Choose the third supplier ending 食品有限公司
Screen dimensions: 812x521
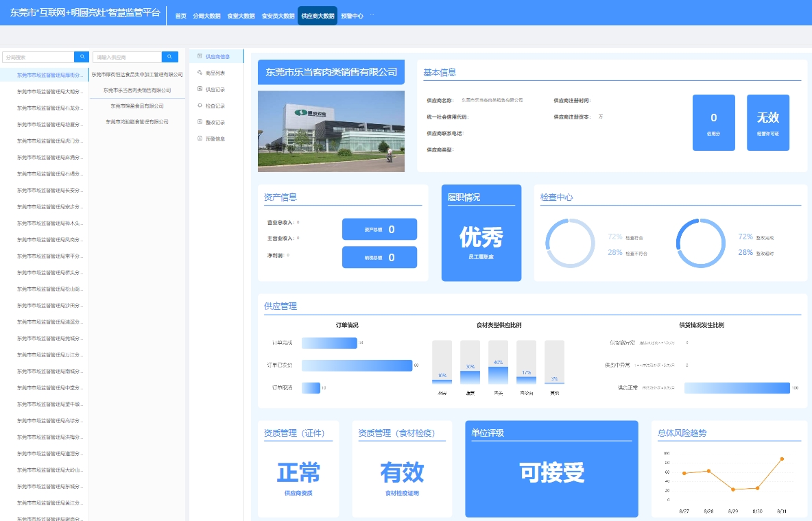(x=137, y=106)
